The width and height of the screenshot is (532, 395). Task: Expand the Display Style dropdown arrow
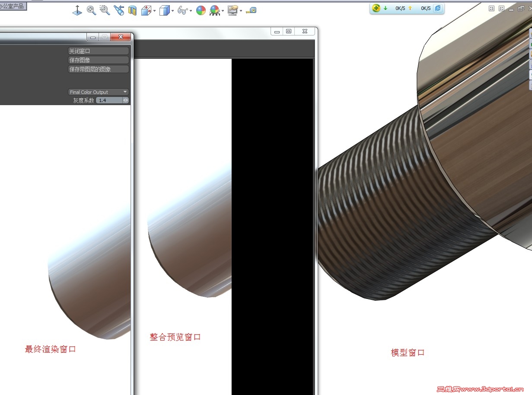point(173,11)
